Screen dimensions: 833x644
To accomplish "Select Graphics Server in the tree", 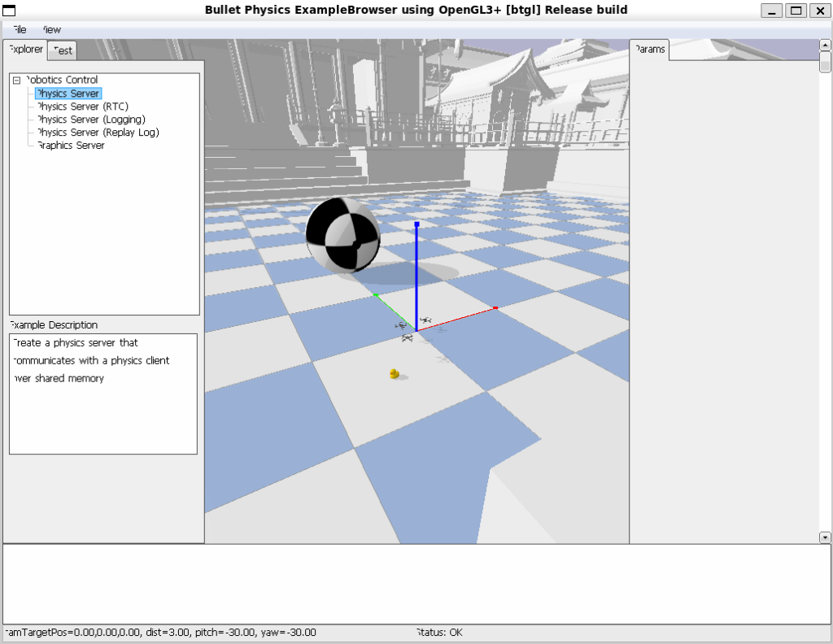I will click(x=71, y=146).
